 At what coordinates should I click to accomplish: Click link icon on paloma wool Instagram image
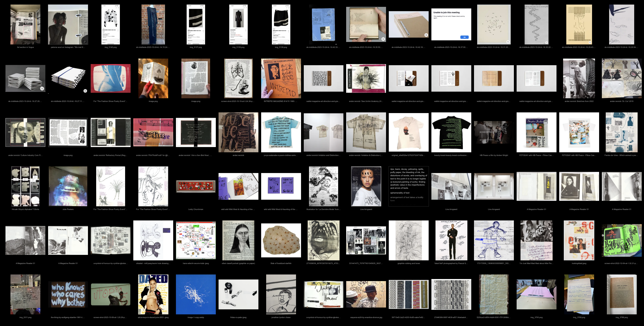coord(85,42)
